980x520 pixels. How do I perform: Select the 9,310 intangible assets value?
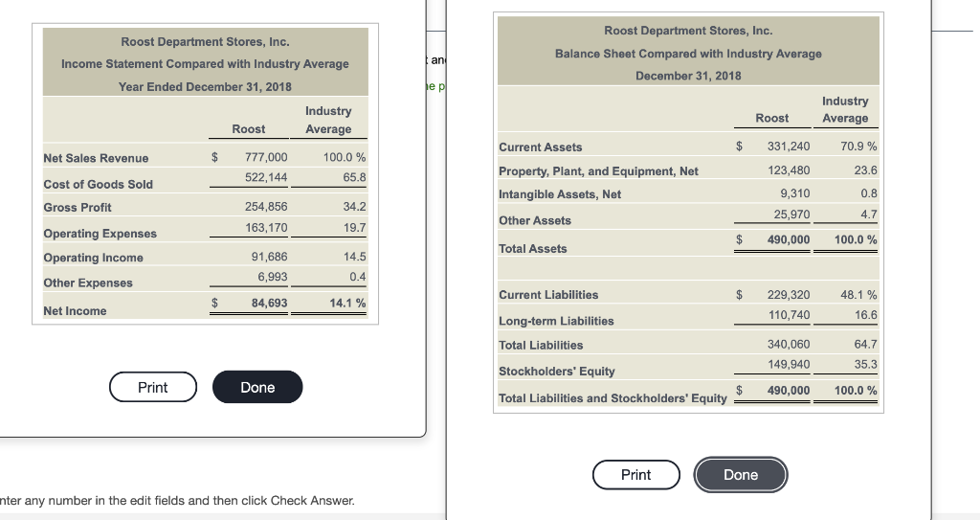click(x=795, y=193)
